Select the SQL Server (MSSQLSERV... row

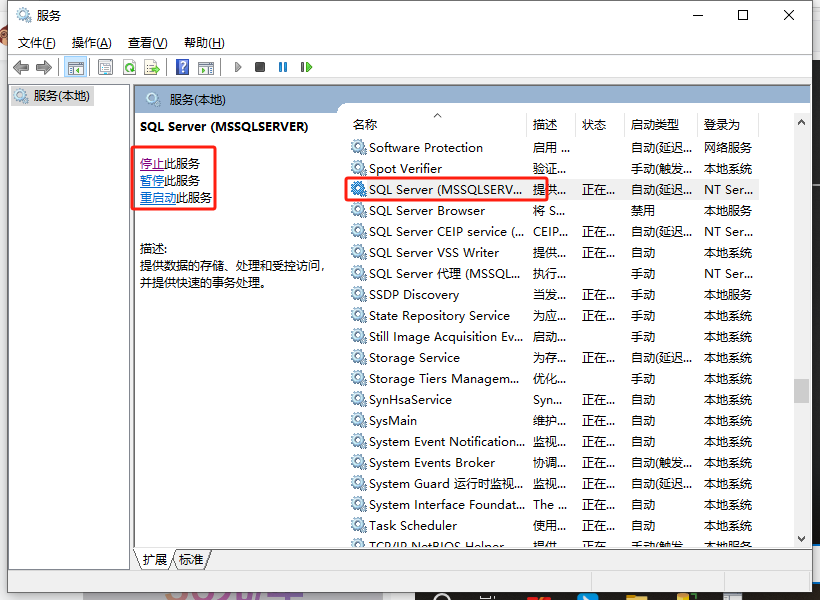pyautogui.click(x=552, y=189)
